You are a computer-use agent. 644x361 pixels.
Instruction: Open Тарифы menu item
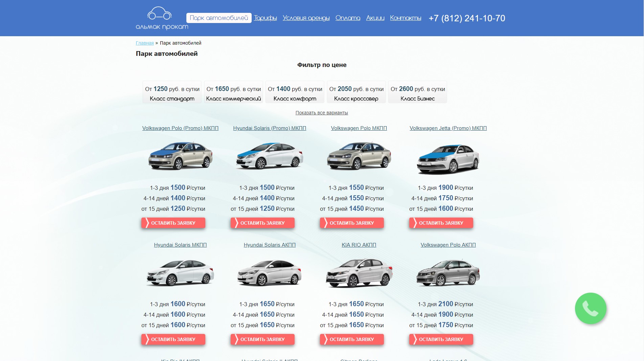pos(266,18)
